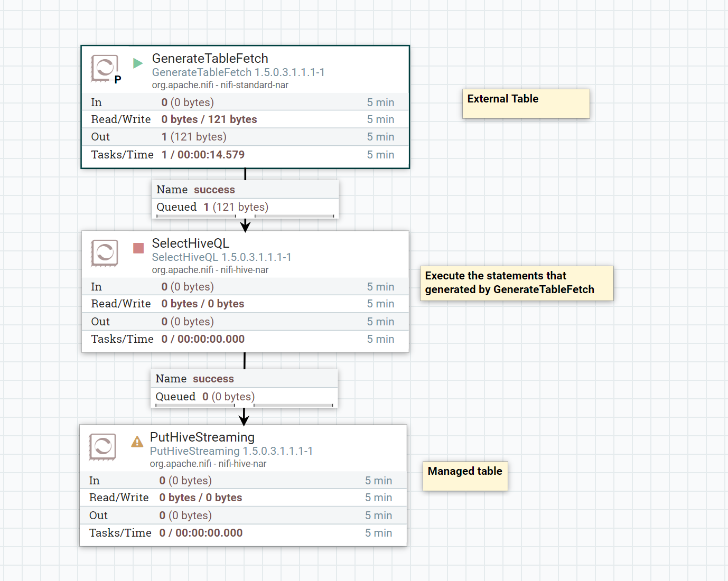Viewport: 728px width, 581px height.
Task: Select the Execute the statements annotation note
Action: 516,283
